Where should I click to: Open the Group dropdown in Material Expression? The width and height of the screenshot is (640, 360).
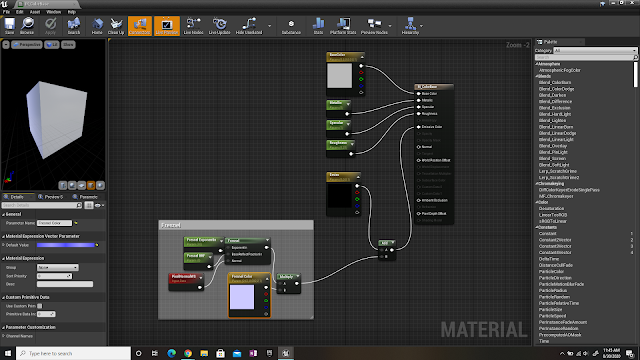(x=58, y=267)
